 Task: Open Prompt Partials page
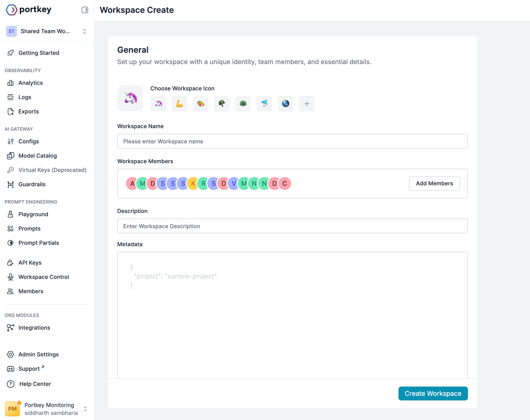pyautogui.click(x=39, y=243)
